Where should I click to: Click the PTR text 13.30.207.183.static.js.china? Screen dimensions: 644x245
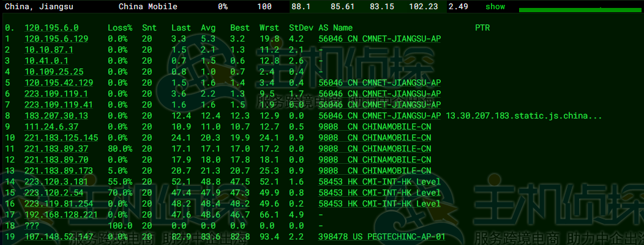click(524, 116)
